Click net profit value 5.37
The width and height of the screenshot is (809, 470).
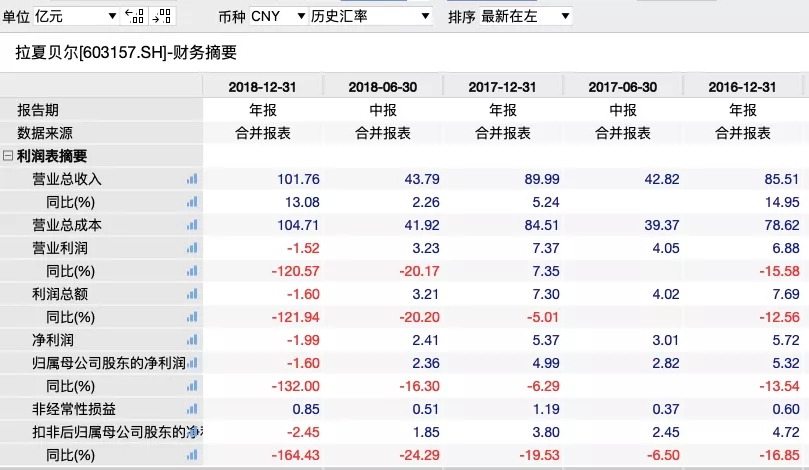click(x=546, y=340)
